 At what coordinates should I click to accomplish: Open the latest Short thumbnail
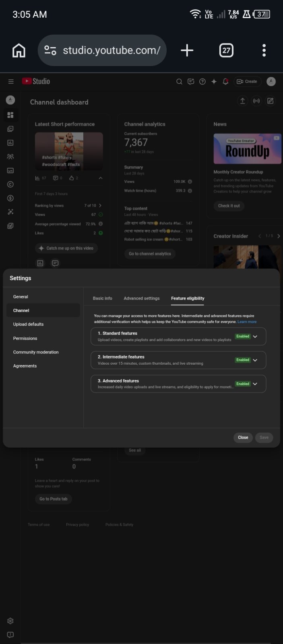(69, 151)
